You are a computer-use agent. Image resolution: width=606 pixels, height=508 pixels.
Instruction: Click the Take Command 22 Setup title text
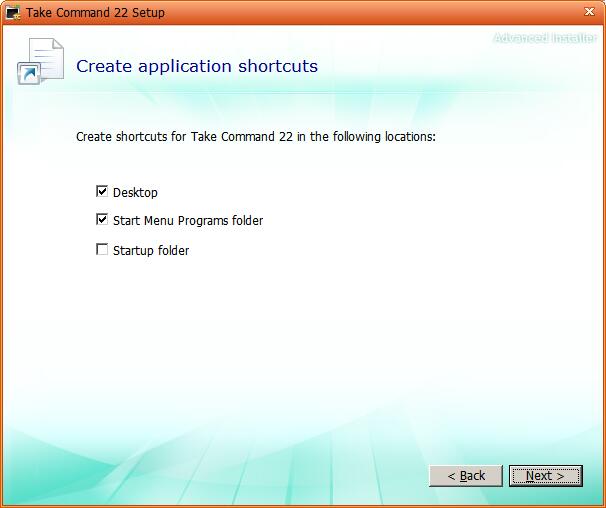point(95,13)
